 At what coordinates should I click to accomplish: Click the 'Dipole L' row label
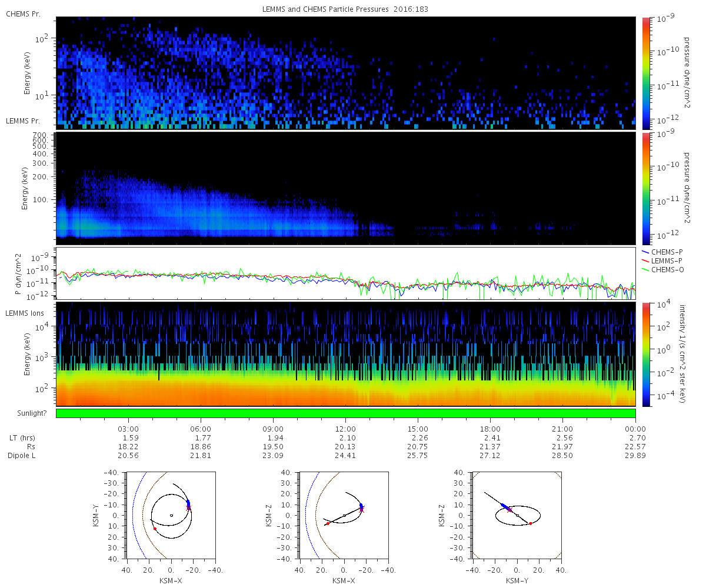[21, 456]
